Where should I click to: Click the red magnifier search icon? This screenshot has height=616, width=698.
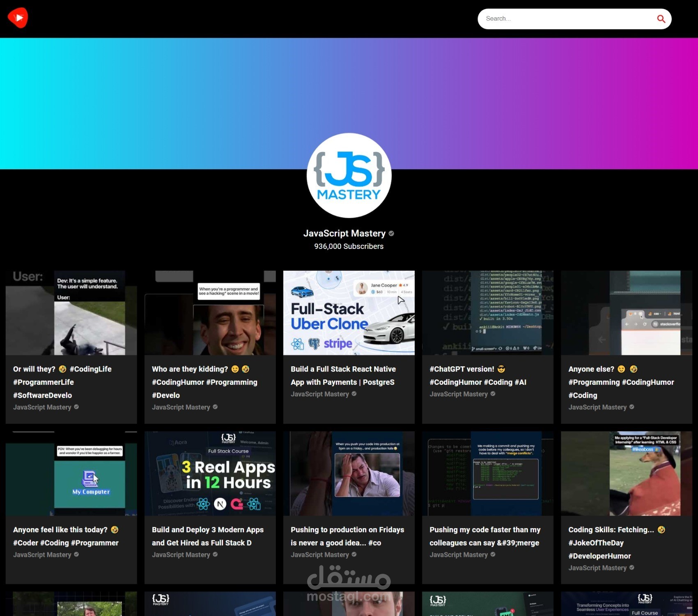coord(661,19)
